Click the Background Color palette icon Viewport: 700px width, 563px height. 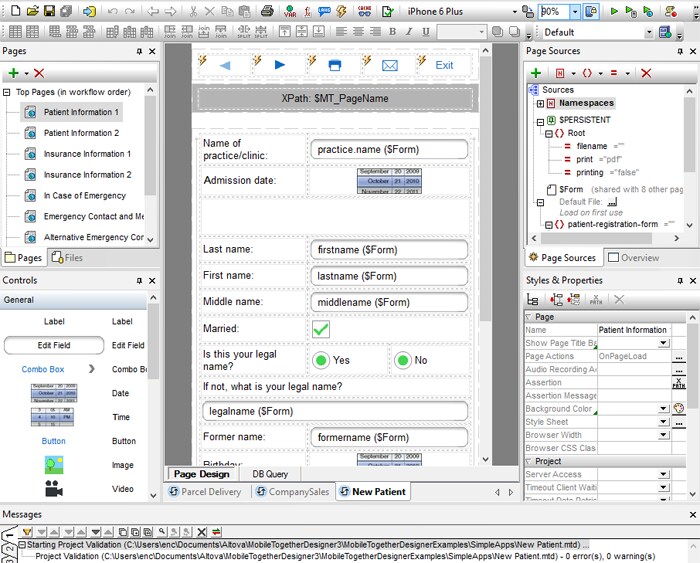(679, 408)
